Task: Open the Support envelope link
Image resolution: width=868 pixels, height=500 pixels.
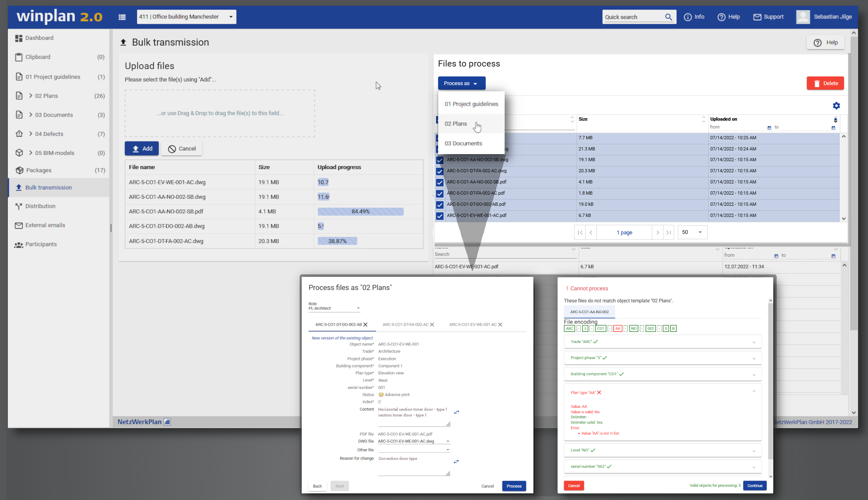Action: (x=768, y=17)
